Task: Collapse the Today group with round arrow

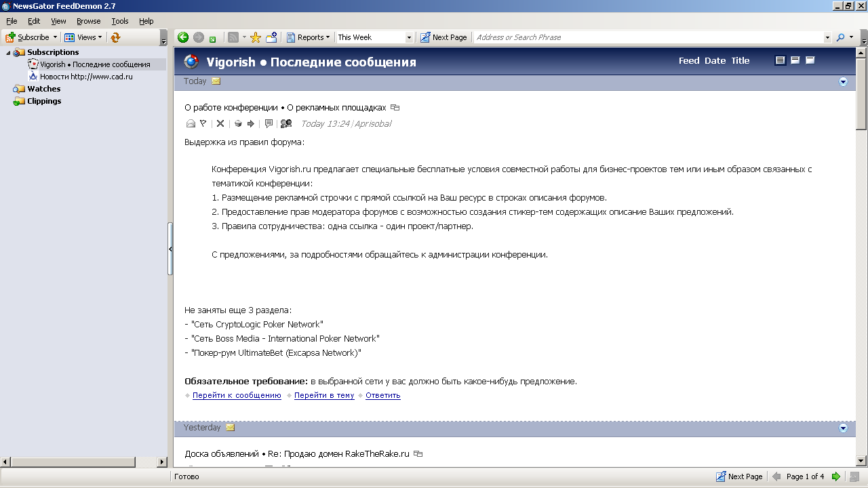Action: (x=843, y=81)
